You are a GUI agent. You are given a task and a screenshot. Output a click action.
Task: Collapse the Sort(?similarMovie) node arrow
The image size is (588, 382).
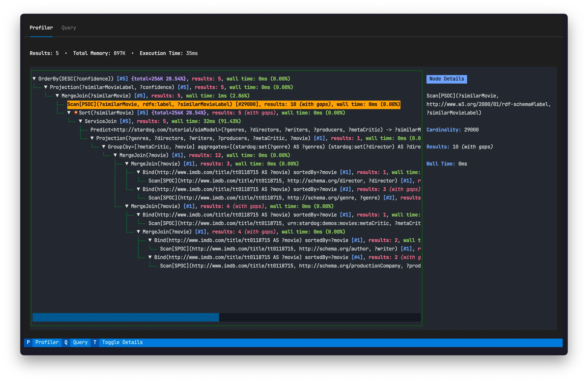tap(69, 113)
